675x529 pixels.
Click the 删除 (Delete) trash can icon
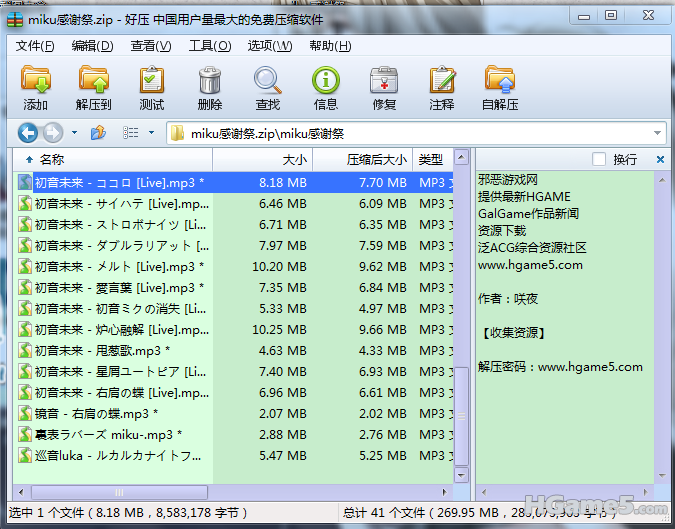point(210,80)
